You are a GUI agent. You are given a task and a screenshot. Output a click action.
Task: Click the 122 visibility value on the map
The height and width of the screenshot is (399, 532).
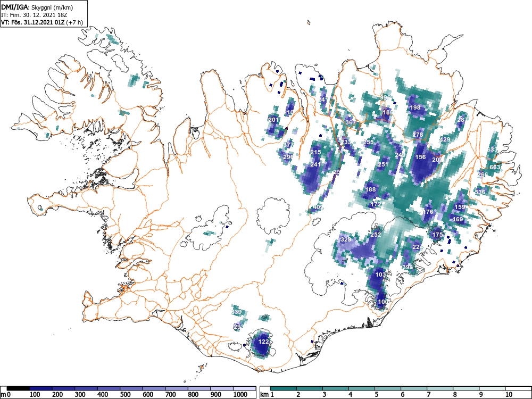[x=264, y=342]
